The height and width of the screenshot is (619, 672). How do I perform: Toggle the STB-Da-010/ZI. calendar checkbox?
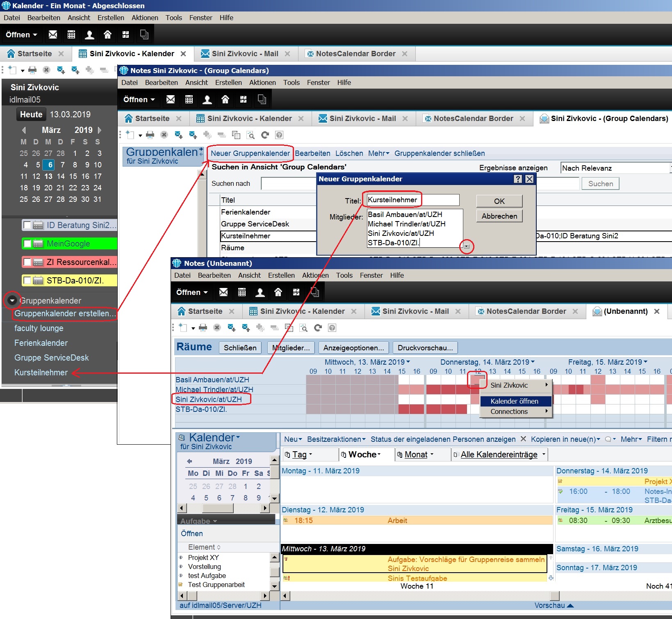pyautogui.click(x=27, y=281)
